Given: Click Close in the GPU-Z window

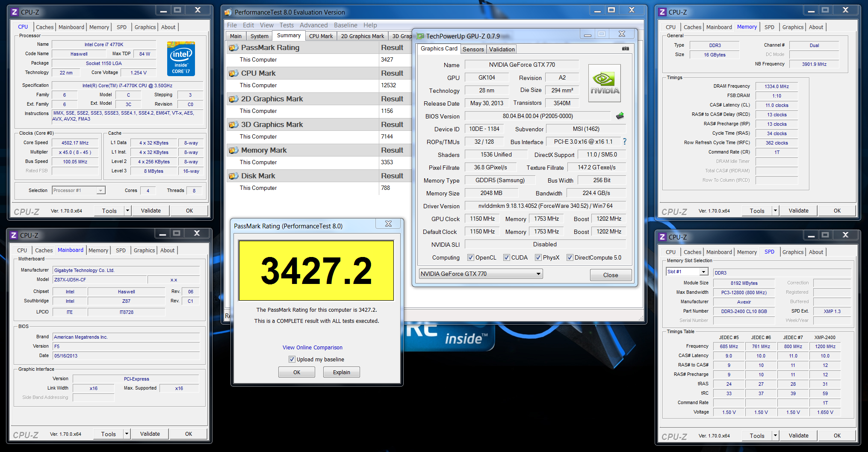Looking at the screenshot, I should [x=611, y=275].
